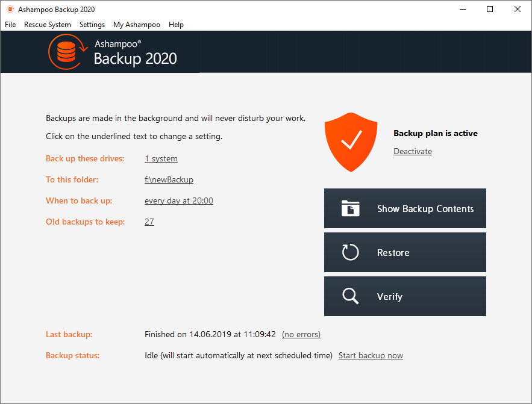532x404 pixels.
Task: Open the Rescue System menu
Action: coord(48,25)
